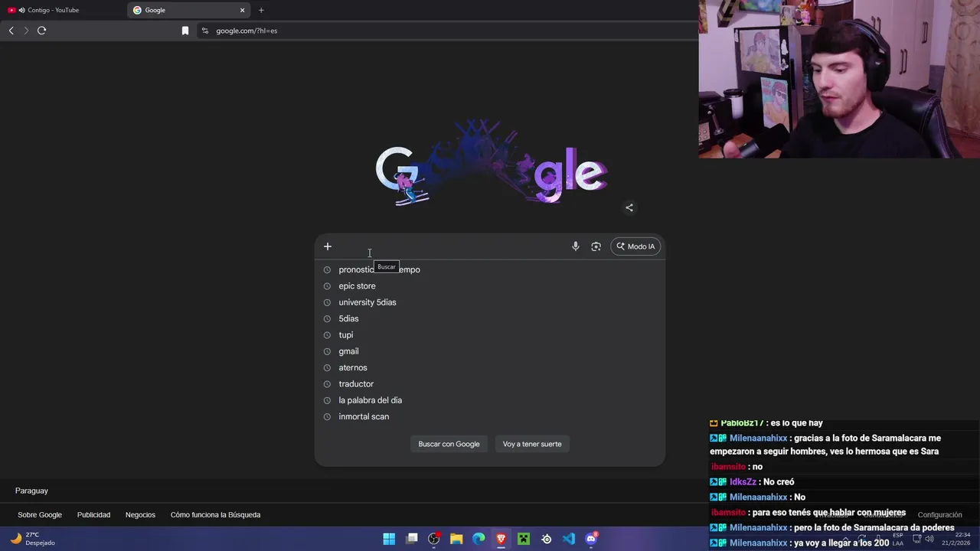This screenshot has width=980, height=551.
Task: Choose the suggestion starting with 'pronostic'
Action: 490,269
